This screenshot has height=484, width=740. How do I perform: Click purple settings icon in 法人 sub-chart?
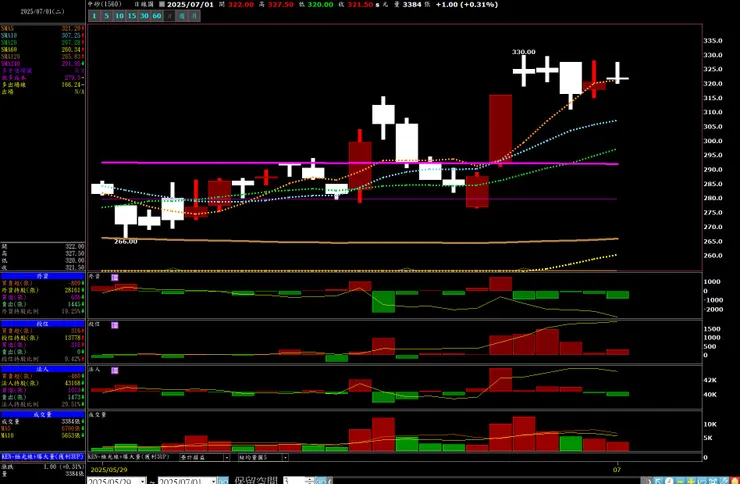coord(115,370)
